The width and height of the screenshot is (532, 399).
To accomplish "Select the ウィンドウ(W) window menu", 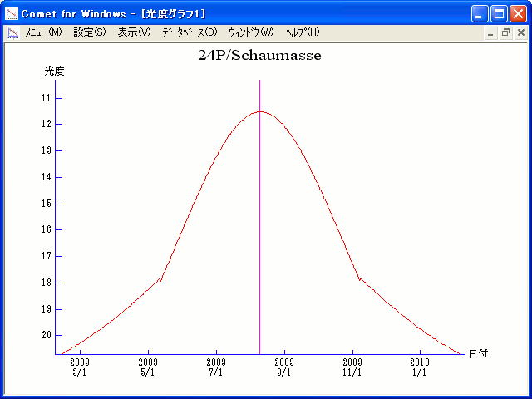I will (250, 32).
